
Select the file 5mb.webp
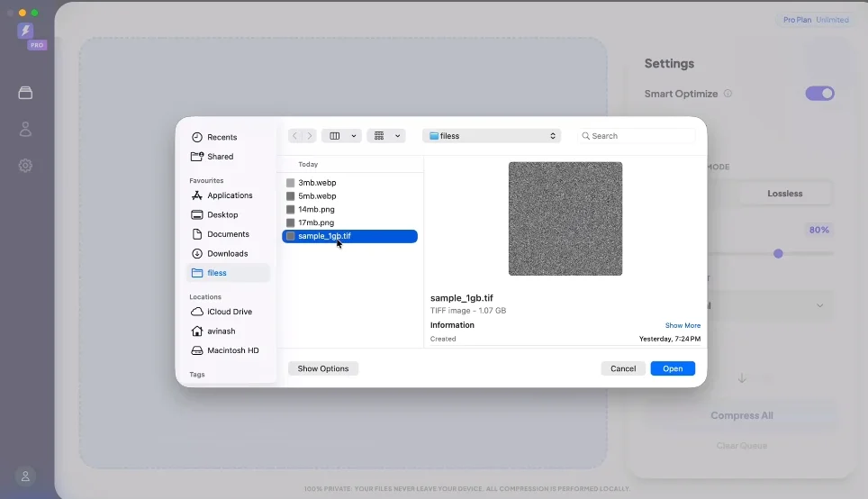pos(350,195)
